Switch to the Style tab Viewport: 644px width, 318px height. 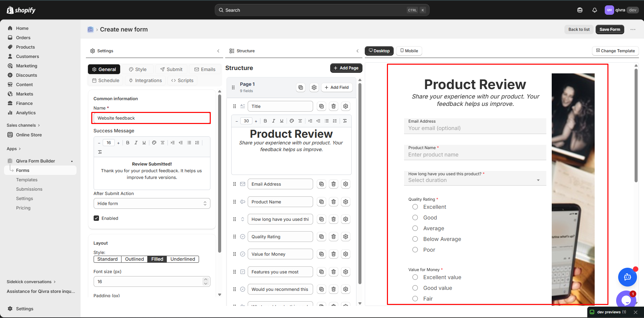coord(138,69)
